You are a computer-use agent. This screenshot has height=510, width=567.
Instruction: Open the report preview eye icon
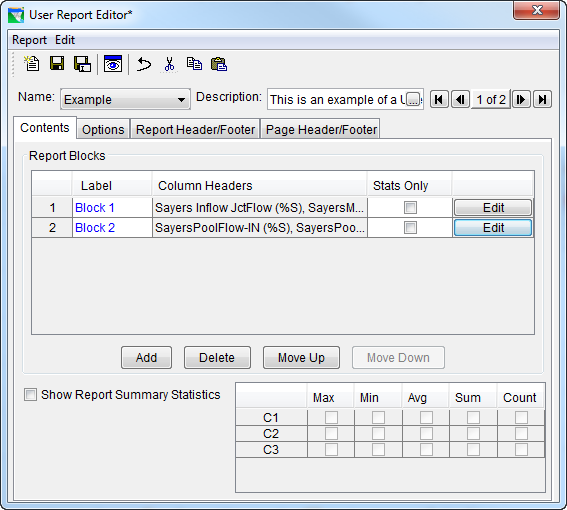coord(113,64)
